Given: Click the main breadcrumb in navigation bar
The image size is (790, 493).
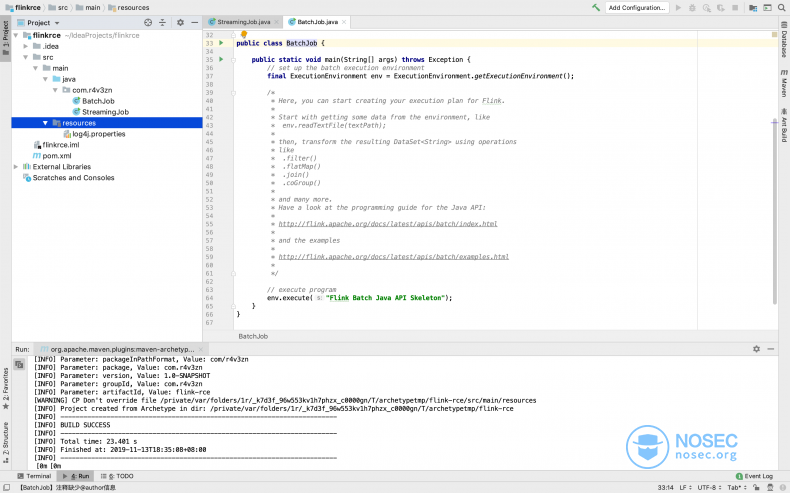Looking at the screenshot, I should click(88, 8).
